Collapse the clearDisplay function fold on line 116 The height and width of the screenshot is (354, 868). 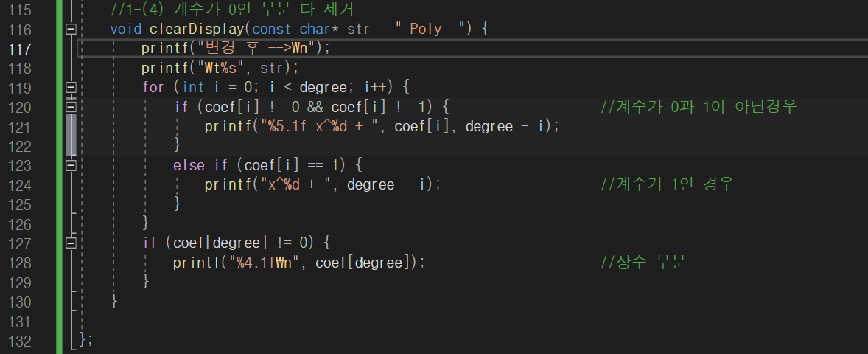coord(70,29)
